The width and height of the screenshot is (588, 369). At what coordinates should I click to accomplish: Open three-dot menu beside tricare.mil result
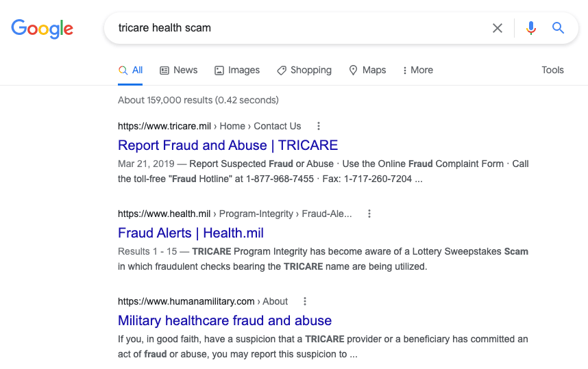pyautogui.click(x=318, y=126)
